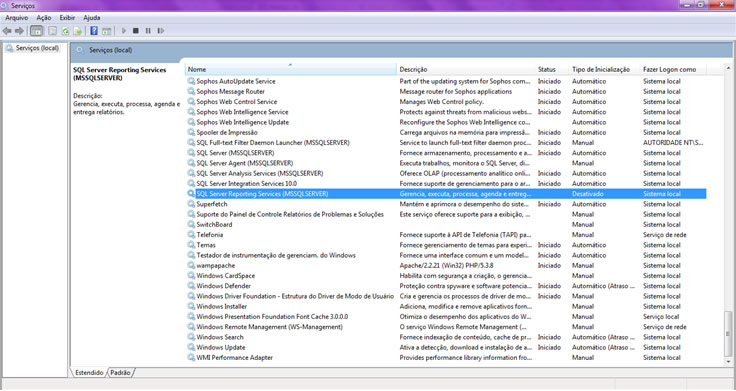Click the gear icon of Sophos AutoUpdate Service

click(191, 81)
